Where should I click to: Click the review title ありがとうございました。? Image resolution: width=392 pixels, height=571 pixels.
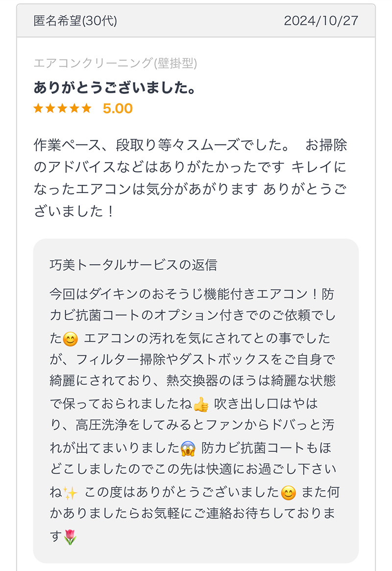click(x=115, y=87)
